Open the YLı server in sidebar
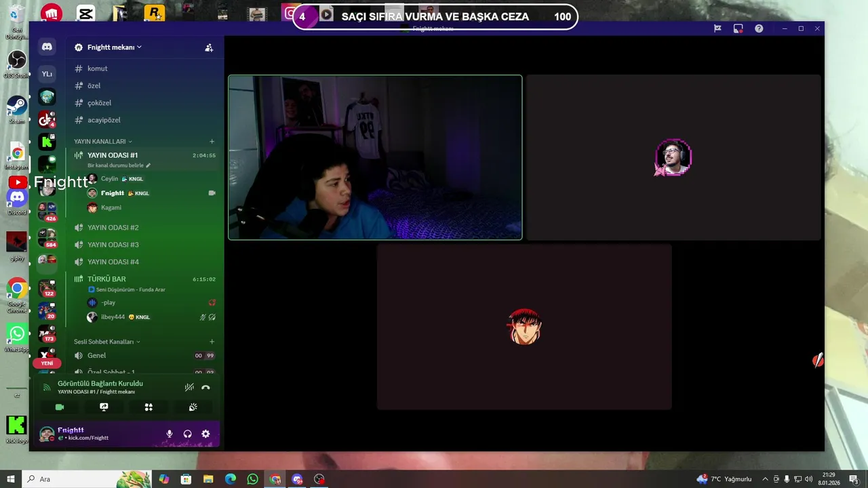Image resolution: width=868 pixels, height=488 pixels. [47, 74]
